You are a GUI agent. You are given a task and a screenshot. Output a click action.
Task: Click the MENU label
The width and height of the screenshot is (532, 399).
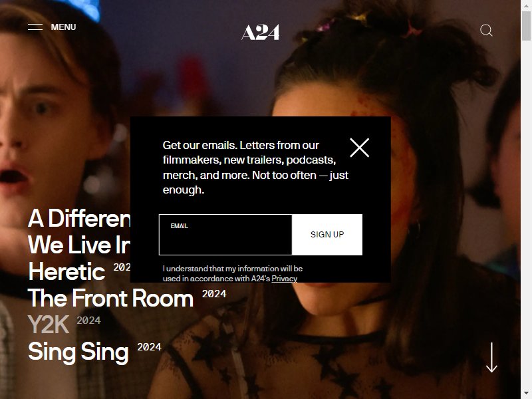[63, 27]
